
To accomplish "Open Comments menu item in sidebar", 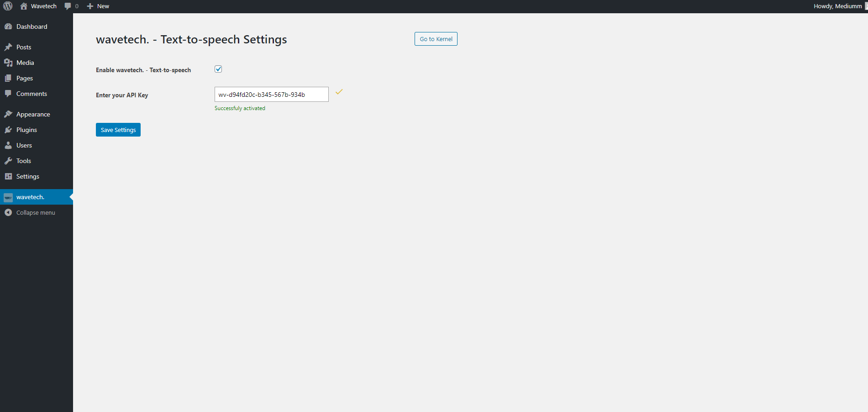I will (x=37, y=94).
